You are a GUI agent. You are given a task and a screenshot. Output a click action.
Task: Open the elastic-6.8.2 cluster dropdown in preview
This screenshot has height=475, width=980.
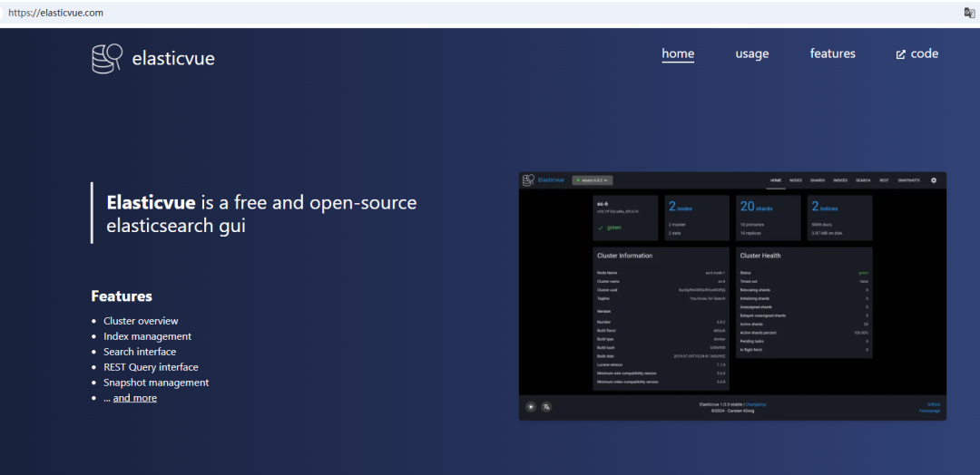click(x=593, y=179)
